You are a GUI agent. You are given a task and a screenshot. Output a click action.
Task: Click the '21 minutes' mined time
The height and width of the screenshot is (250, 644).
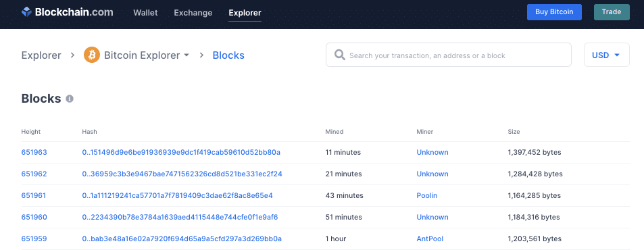[343, 174]
